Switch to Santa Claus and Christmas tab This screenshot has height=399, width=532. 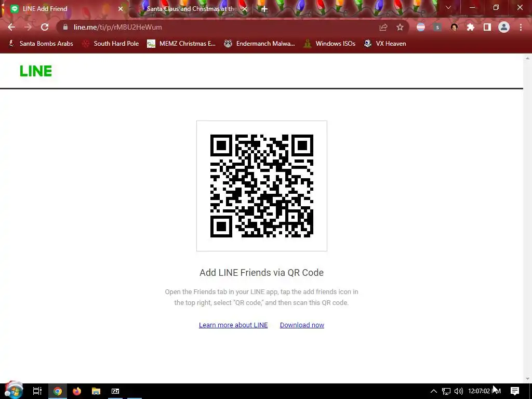[192, 9]
